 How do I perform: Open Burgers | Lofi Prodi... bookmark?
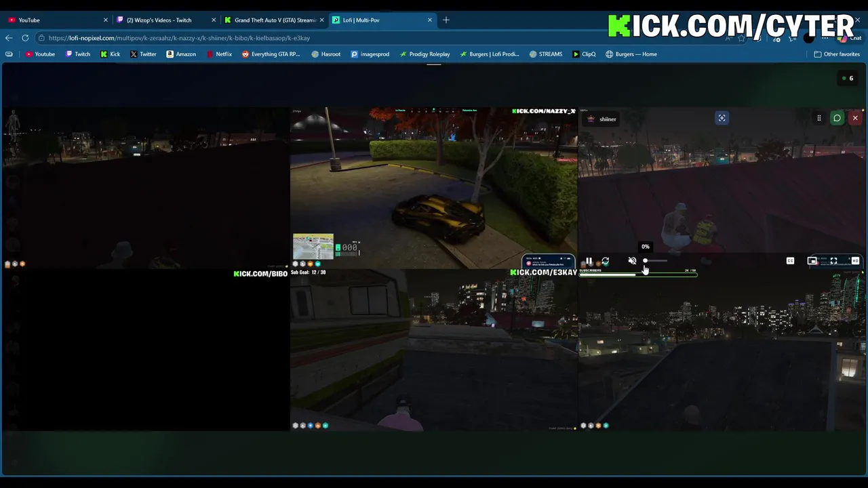(x=489, y=54)
